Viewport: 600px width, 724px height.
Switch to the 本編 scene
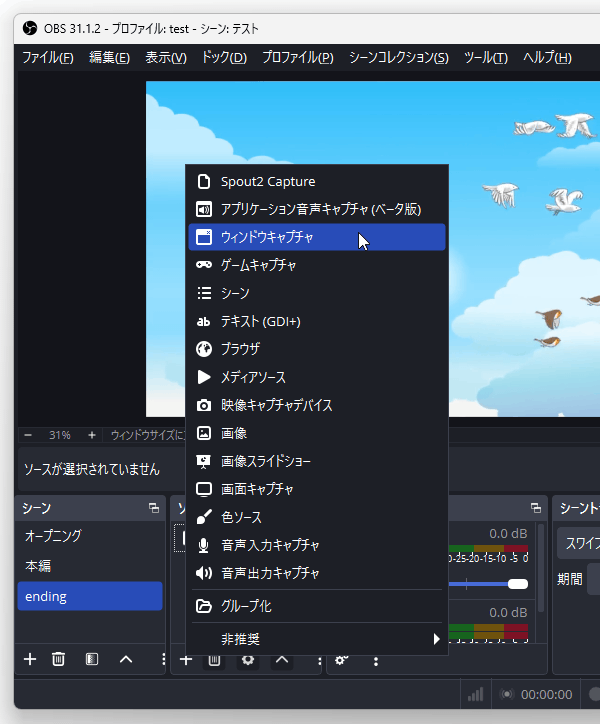pos(39,566)
